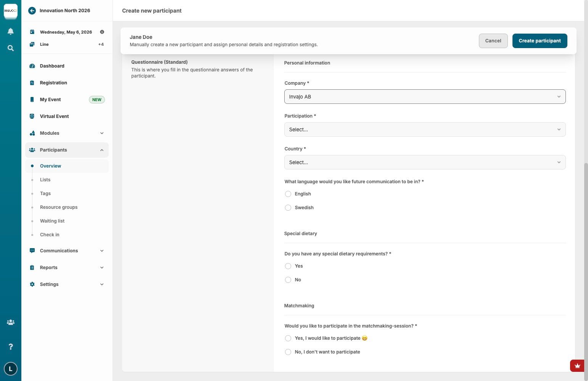
Task: Open the Dashboard menu item
Action: click(52, 66)
